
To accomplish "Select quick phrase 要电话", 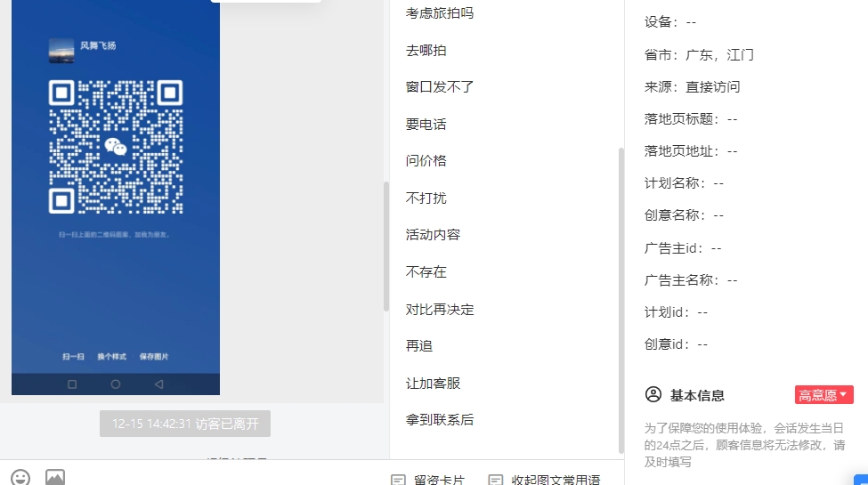I will point(426,124).
